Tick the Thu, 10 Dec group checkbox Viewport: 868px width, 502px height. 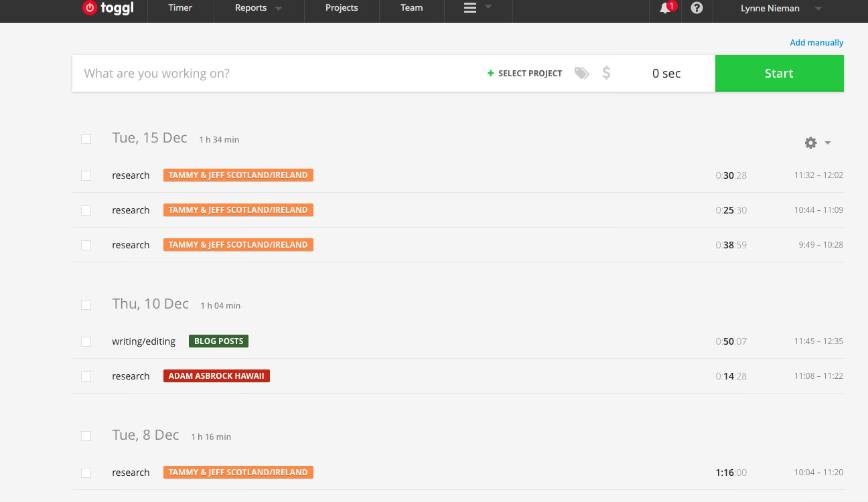tap(86, 305)
